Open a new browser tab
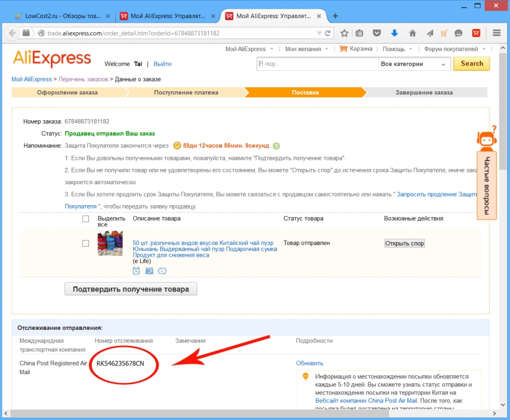Viewport: 510px width, 420px height. pos(335,16)
